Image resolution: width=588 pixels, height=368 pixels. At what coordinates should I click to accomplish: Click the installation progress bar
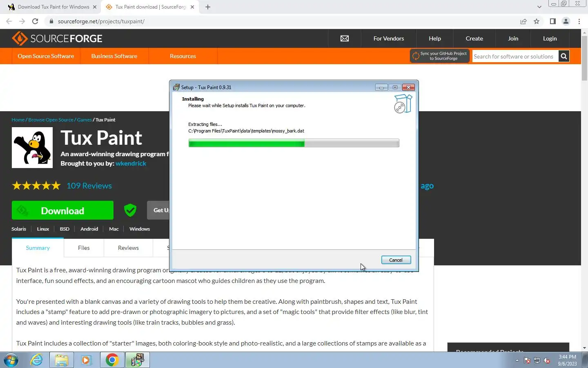(294, 143)
